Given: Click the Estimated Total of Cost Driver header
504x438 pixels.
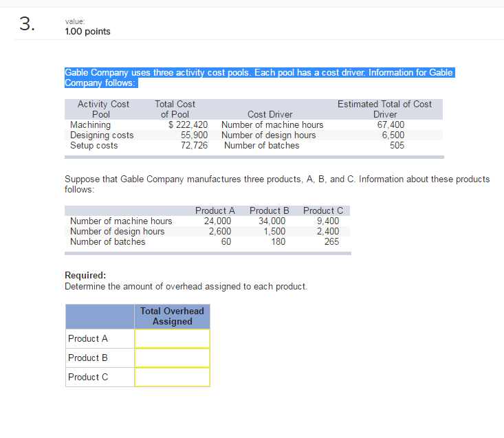Looking at the screenshot, I should [x=384, y=109].
